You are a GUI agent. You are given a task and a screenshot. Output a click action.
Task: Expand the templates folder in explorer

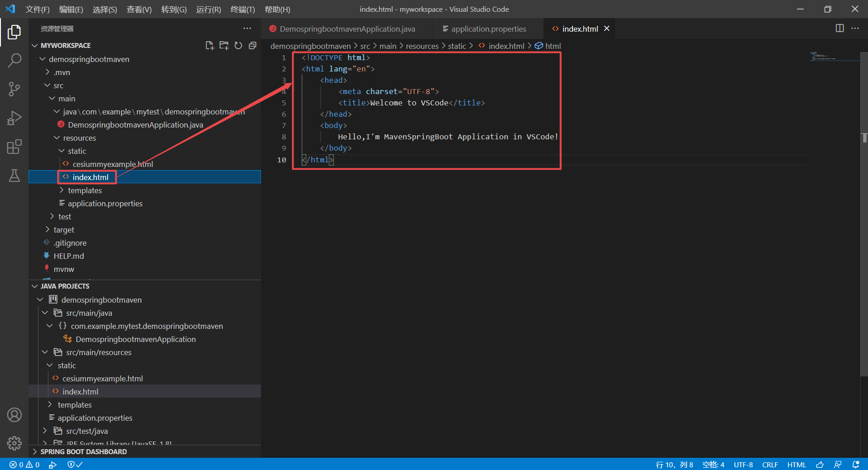62,190
